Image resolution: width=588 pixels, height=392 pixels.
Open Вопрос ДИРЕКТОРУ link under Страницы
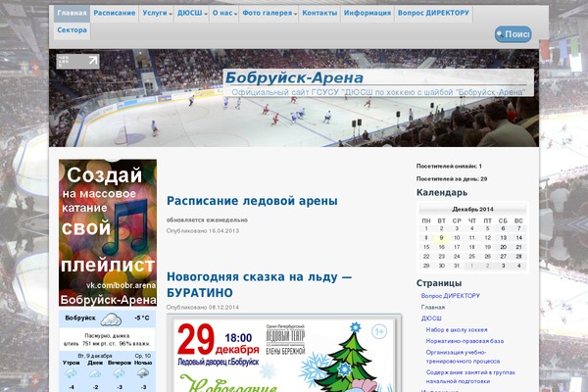(451, 296)
